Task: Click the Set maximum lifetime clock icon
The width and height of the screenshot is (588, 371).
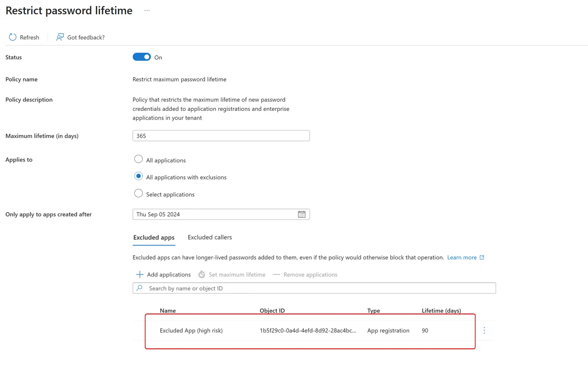Action: (202, 274)
